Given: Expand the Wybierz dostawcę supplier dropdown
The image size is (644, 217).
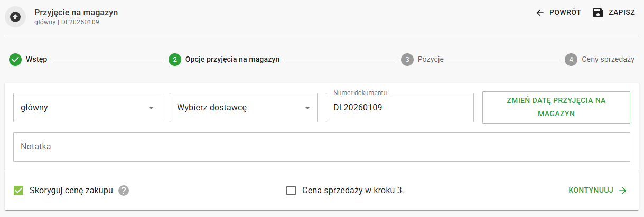Looking at the screenshot, I should 244,108.
